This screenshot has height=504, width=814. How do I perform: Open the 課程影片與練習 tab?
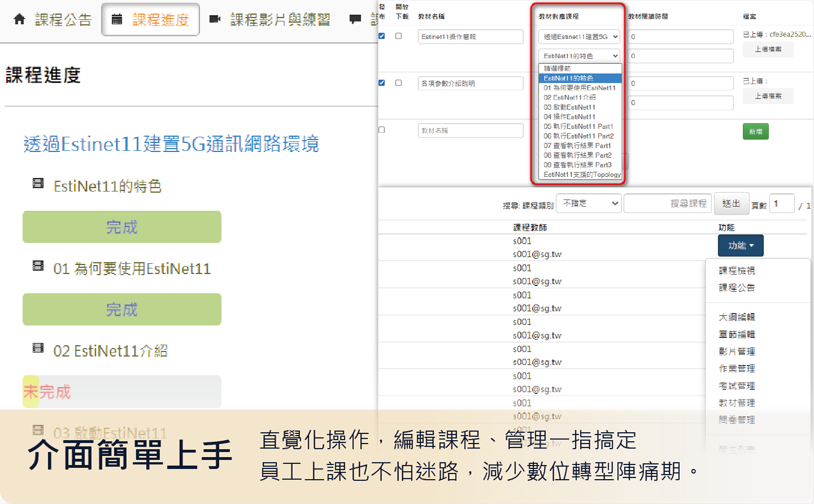270,20
